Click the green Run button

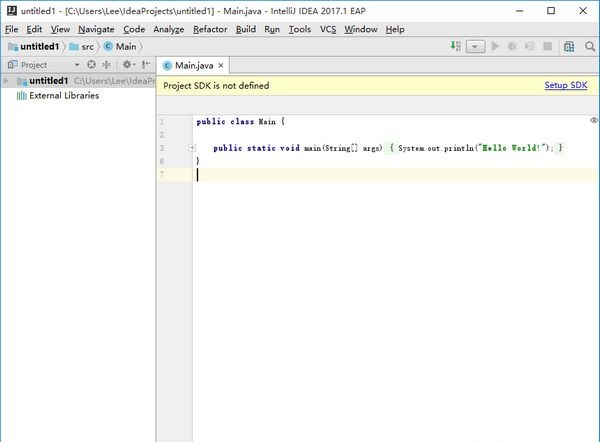(x=495, y=46)
